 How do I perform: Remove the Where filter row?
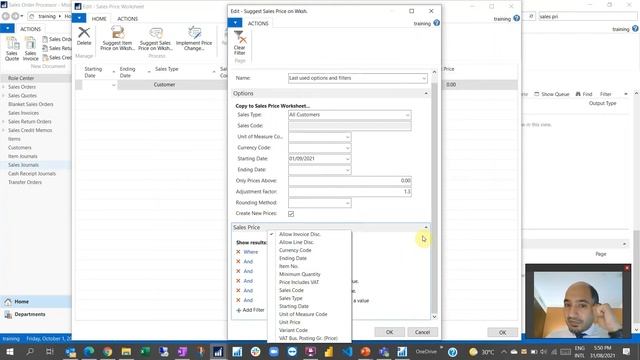[x=238, y=252]
